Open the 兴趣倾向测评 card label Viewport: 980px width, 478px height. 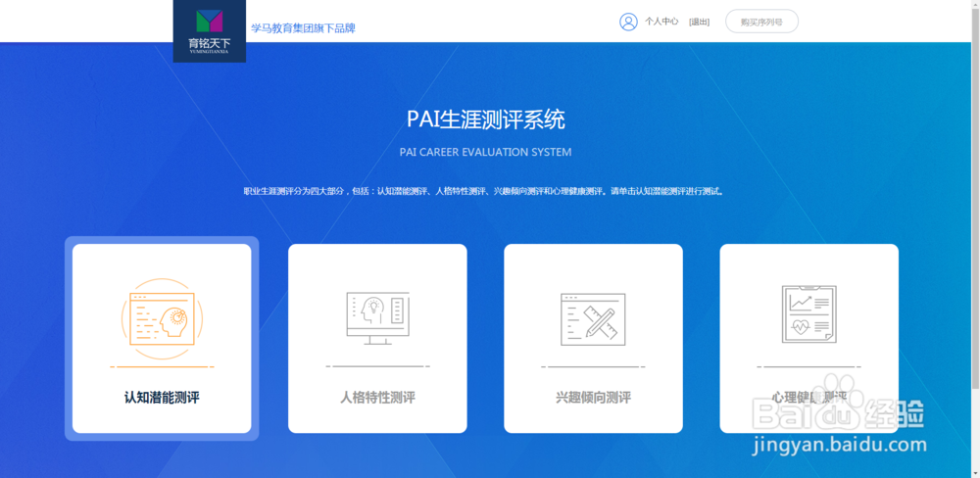(593, 398)
